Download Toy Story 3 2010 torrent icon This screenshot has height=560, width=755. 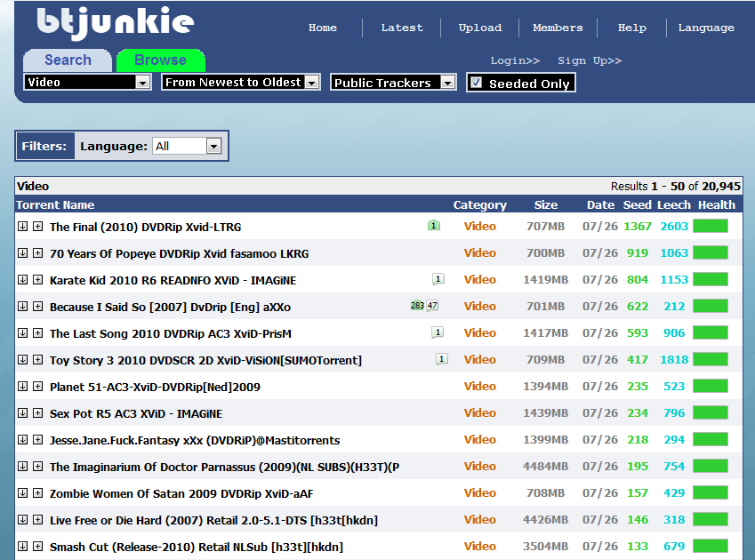click(x=22, y=359)
